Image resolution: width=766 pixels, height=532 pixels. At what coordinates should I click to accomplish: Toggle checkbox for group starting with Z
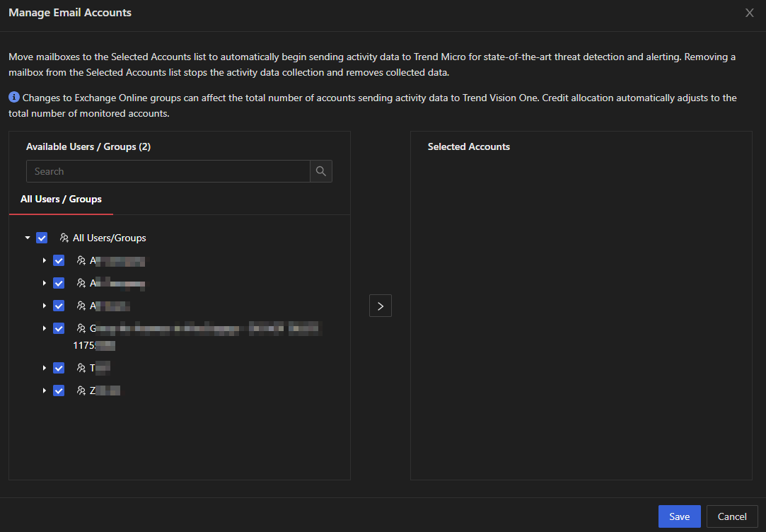click(59, 391)
